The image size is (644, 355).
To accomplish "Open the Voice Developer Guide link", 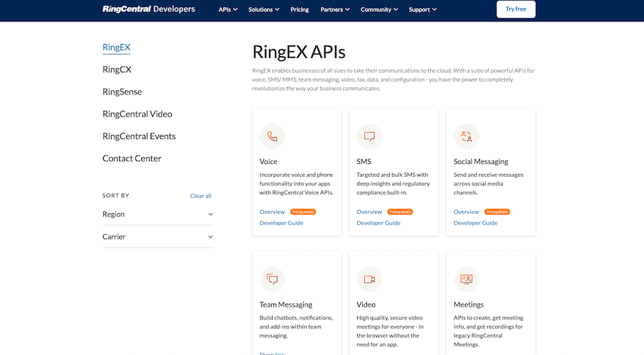I will pos(281,223).
